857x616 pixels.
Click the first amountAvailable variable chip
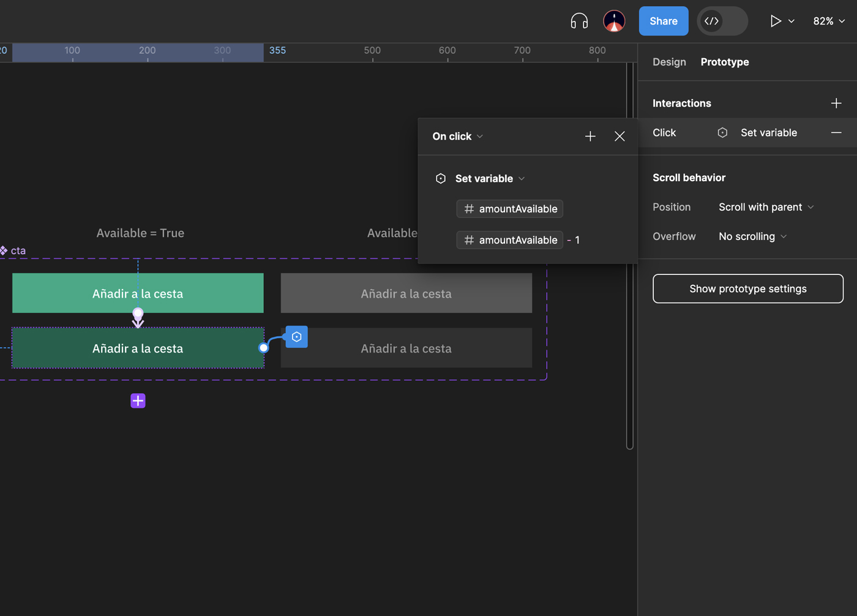click(x=509, y=209)
